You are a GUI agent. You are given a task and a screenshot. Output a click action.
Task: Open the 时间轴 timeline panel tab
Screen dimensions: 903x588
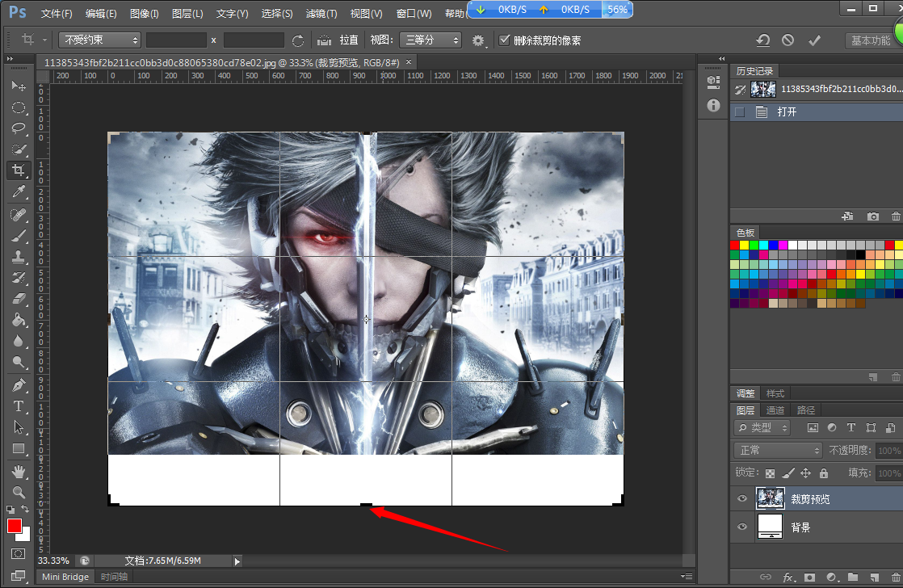pos(114,577)
